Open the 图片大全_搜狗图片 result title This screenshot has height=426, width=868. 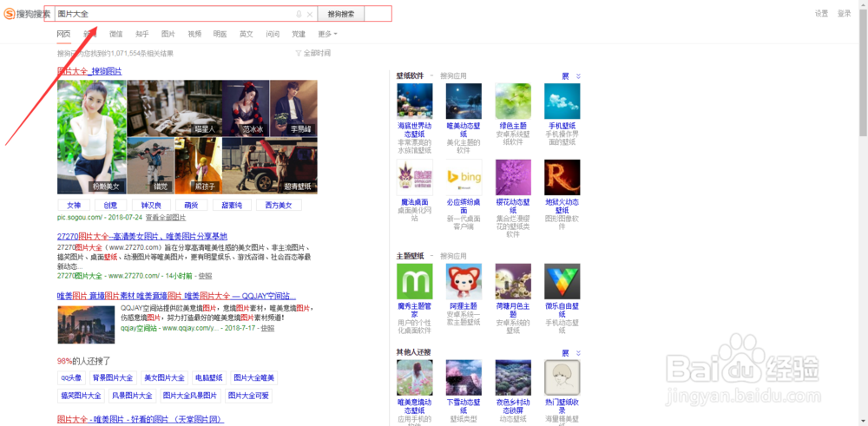pos(89,71)
